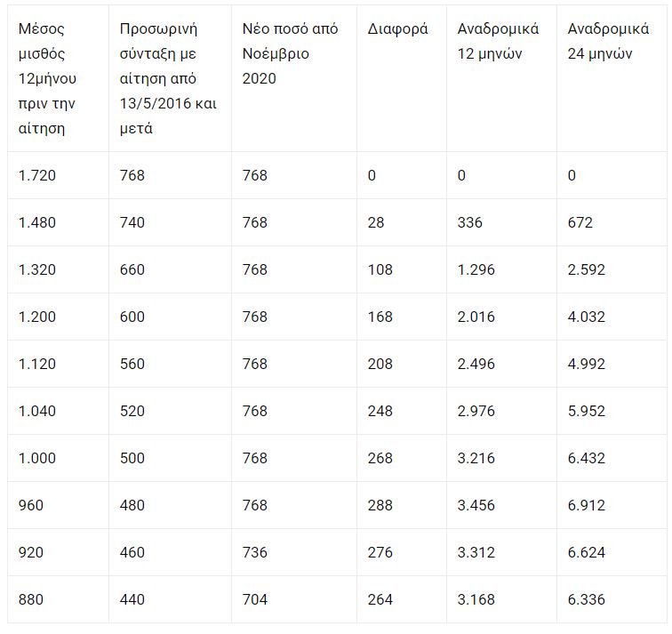Select the difference cell showing 168
672x634 pixels.
[380, 317]
